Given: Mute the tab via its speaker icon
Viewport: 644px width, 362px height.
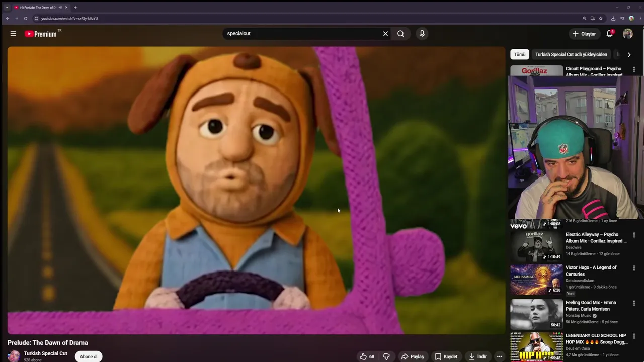Looking at the screenshot, I should click(x=60, y=8).
